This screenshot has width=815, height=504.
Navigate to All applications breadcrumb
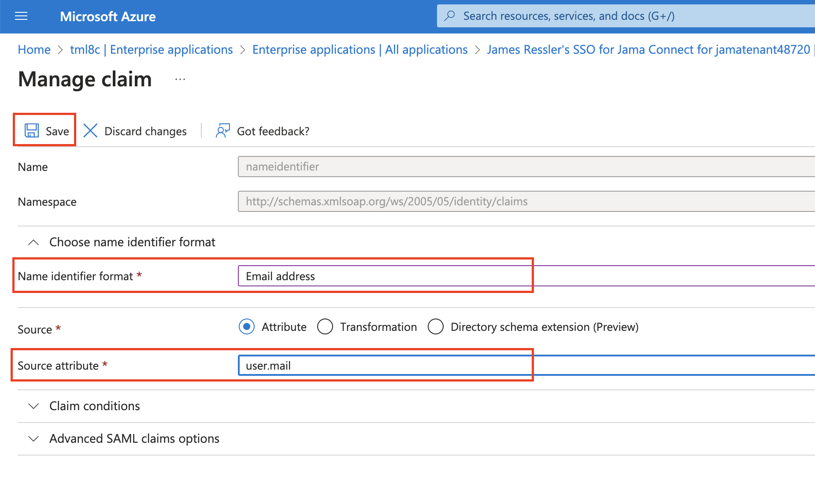tap(359, 50)
